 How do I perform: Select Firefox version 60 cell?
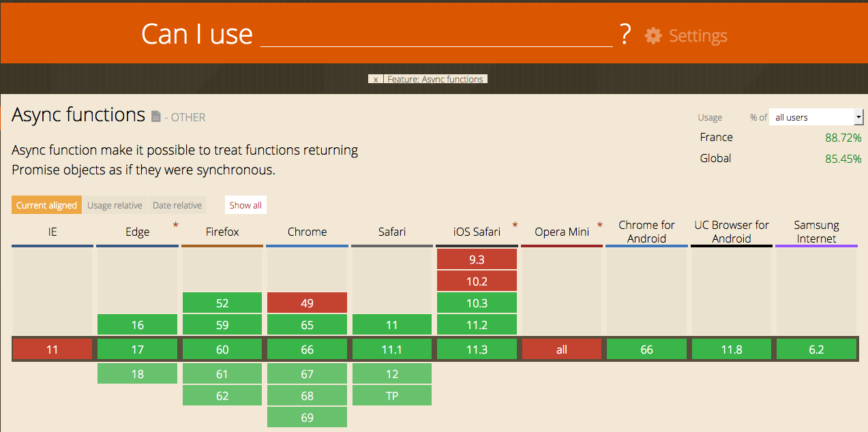coord(222,350)
